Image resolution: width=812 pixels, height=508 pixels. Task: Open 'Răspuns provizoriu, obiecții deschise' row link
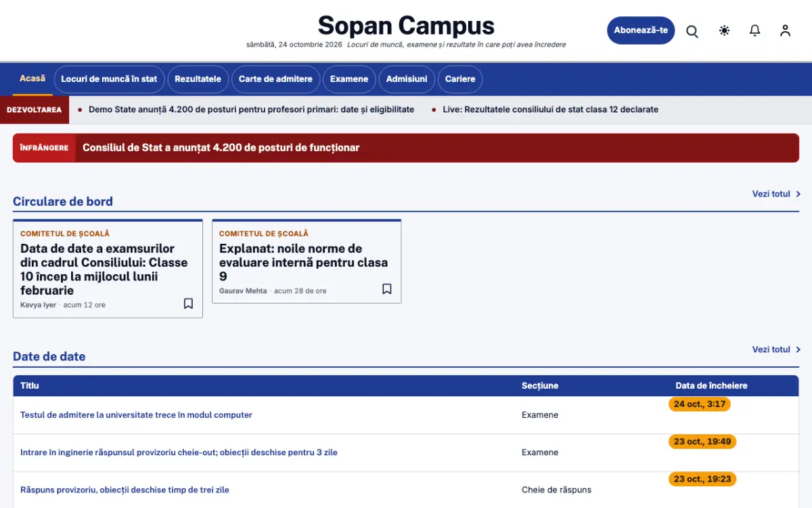[x=125, y=490]
